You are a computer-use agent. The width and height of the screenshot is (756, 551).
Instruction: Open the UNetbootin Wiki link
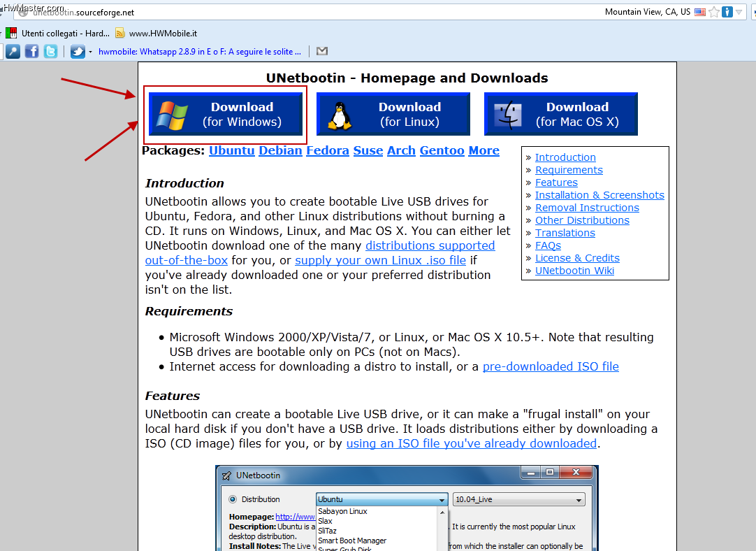coord(575,270)
